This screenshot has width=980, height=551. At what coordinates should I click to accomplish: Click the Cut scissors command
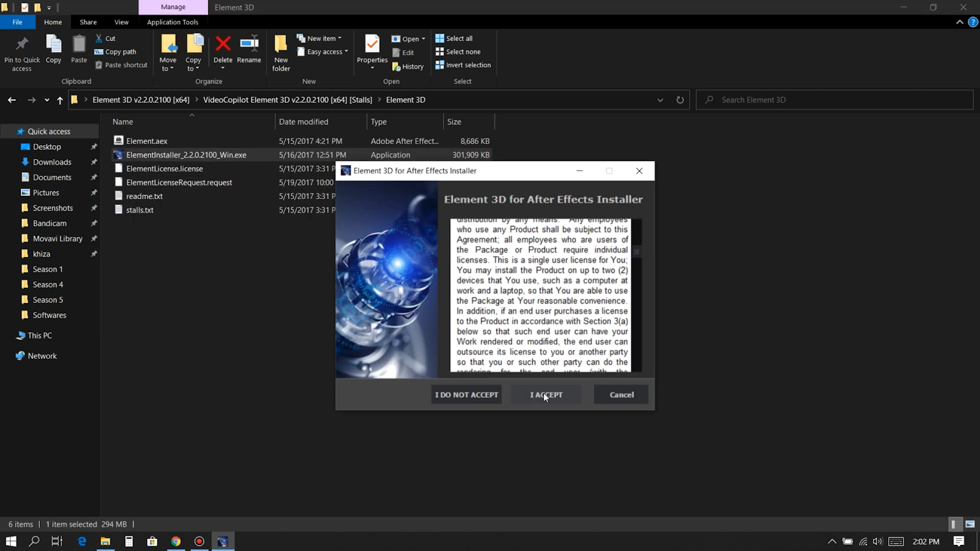(x=105, y=38)
